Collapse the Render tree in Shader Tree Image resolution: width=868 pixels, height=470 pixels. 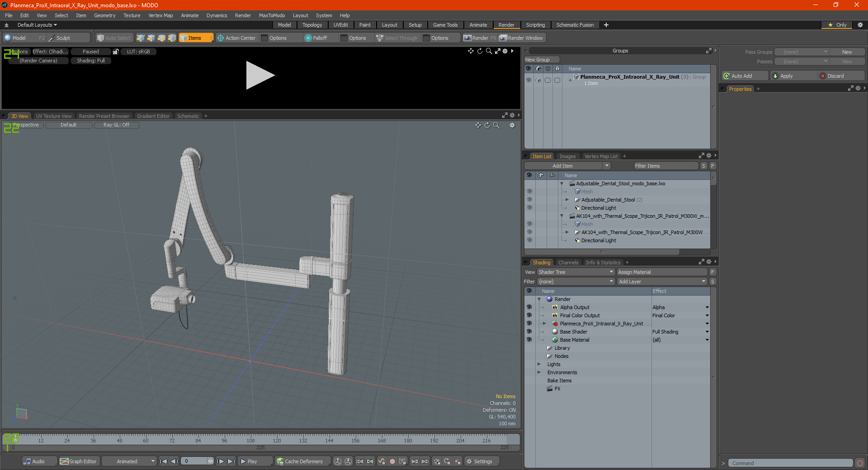tap(539, 299)
